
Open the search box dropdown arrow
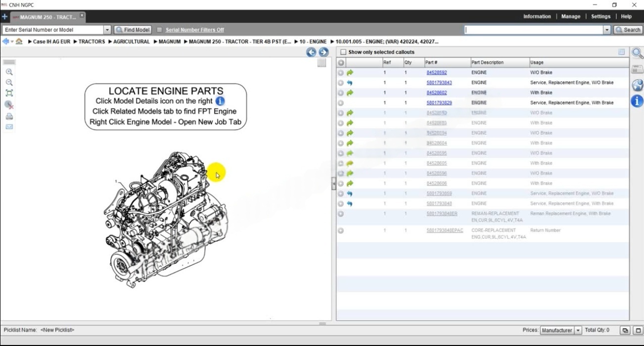click(x=607, y=30)
